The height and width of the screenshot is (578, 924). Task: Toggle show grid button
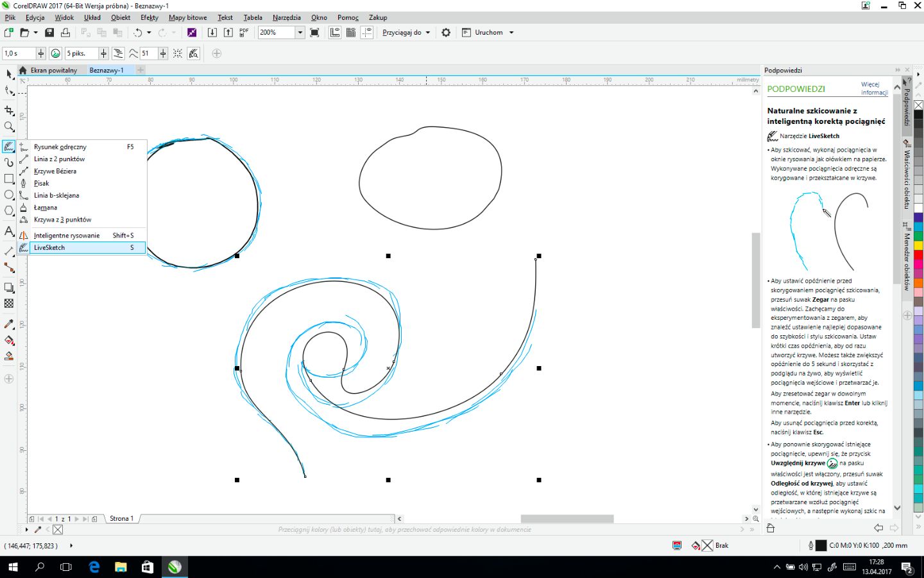click(351, 33)
